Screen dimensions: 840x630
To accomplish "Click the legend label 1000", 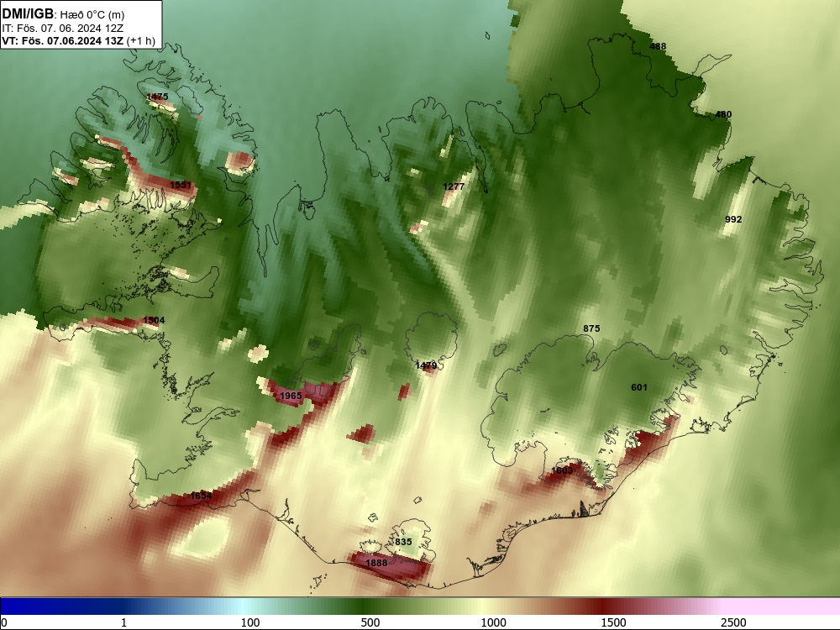I will tap(493, 622).
